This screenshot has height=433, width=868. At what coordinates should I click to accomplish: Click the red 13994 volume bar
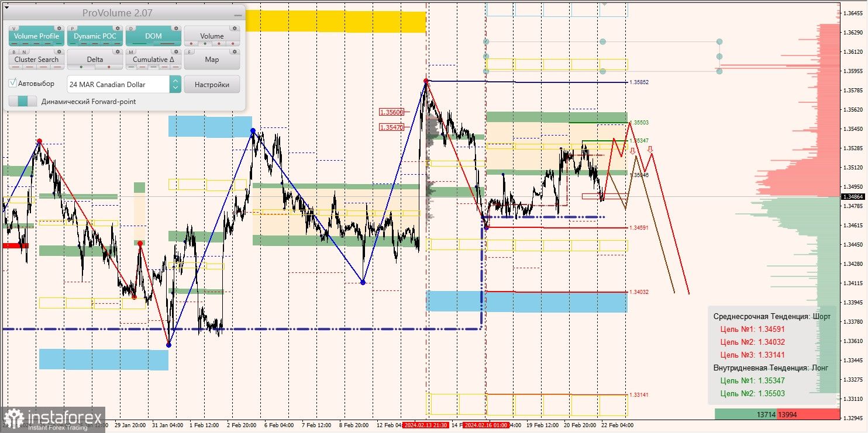tap(808, 414)
